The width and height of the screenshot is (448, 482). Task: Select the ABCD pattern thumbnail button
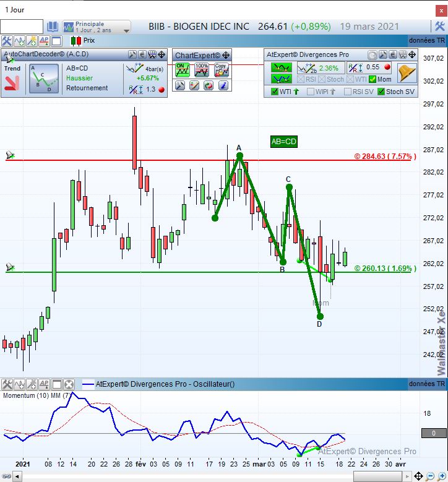pyautogui.click(x=44, y=79)
